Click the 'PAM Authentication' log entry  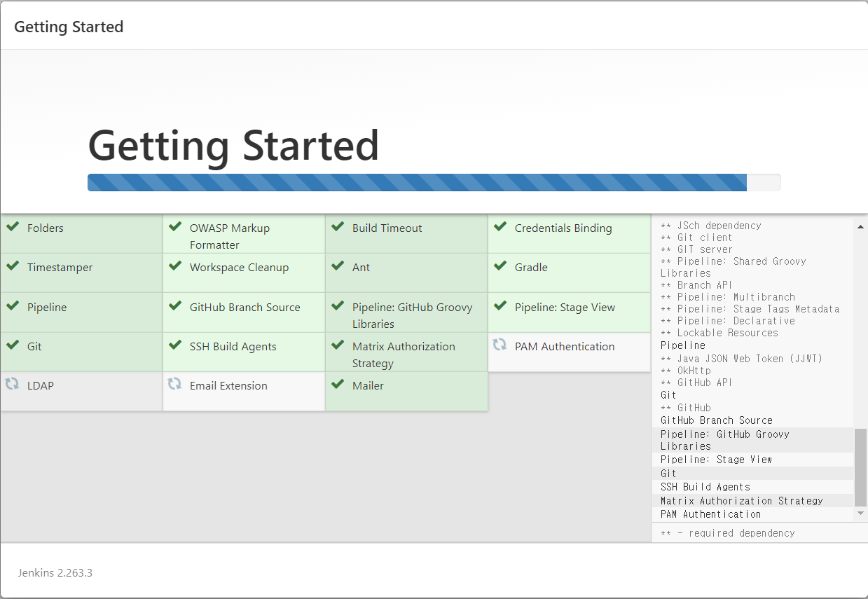pyautogui.click(x=711, y=514)
